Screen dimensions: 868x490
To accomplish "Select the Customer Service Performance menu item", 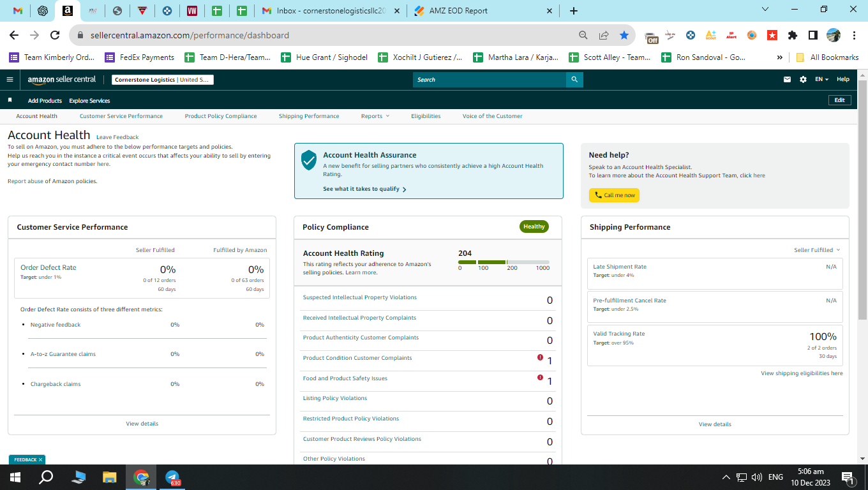I will 121,116.
